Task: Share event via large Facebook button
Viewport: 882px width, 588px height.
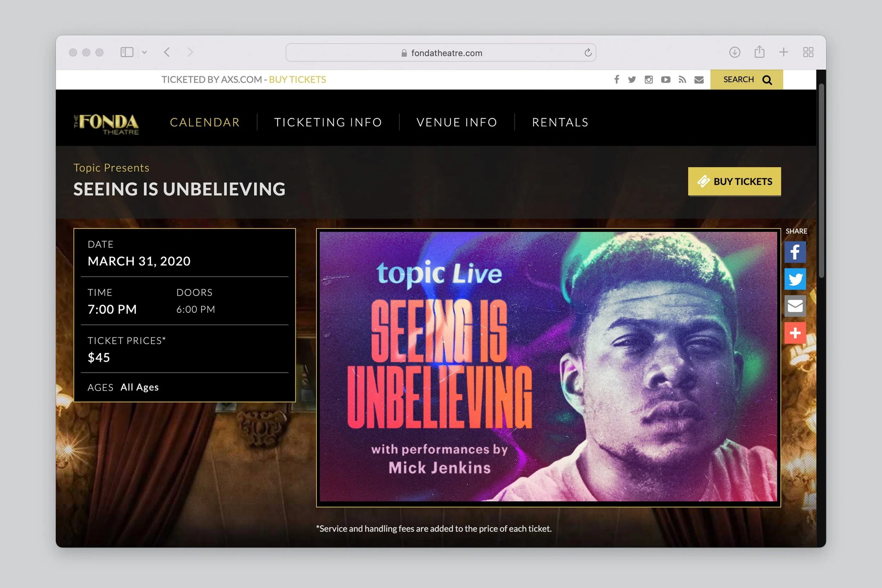Action: click(795, 252)
